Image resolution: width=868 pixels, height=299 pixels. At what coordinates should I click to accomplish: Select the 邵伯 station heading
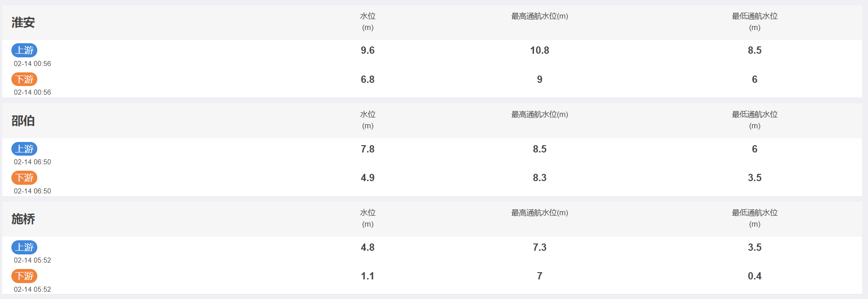click(23, 121)
